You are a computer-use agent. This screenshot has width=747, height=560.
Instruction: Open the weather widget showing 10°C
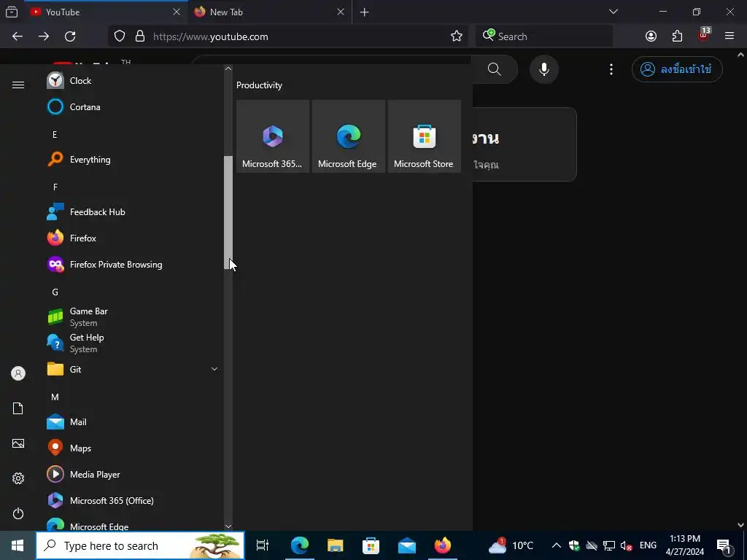[511, 545]
